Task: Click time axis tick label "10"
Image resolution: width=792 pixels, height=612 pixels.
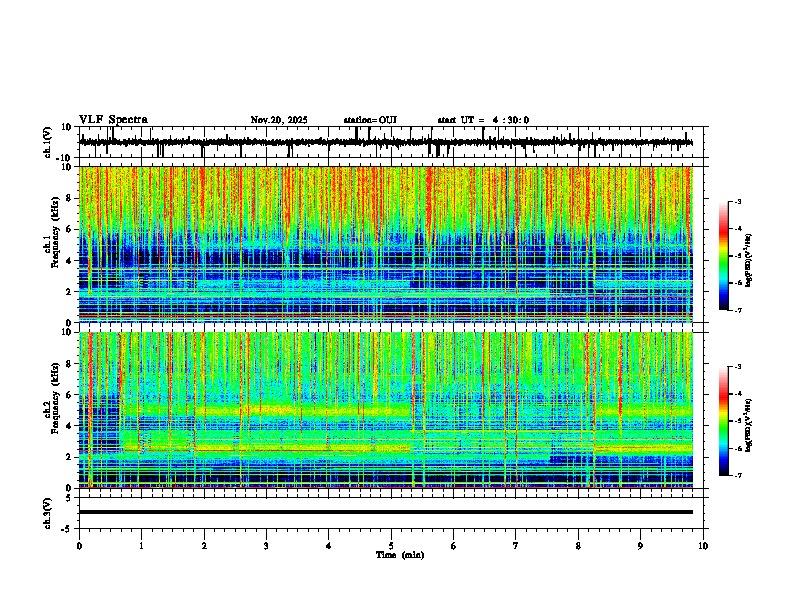Action: (x=703, y=546)
